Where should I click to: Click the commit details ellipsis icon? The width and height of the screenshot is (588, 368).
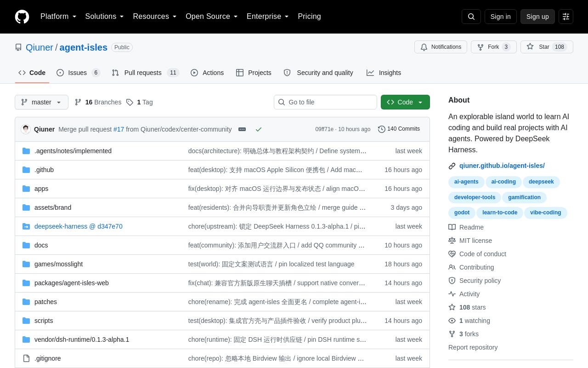click(242, 129)
